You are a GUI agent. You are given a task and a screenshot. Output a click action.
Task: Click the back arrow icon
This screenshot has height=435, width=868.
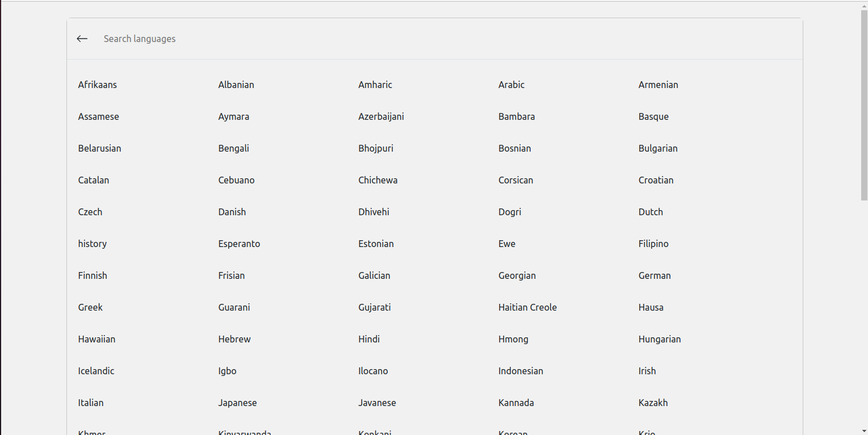pyautogui.click(x=82, y=39)
